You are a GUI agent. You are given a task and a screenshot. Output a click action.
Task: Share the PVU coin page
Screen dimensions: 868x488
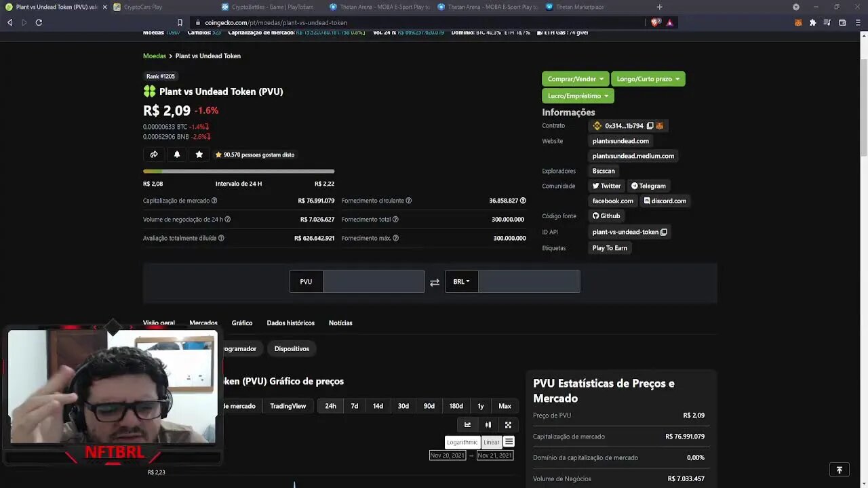[x=154, y=155]
